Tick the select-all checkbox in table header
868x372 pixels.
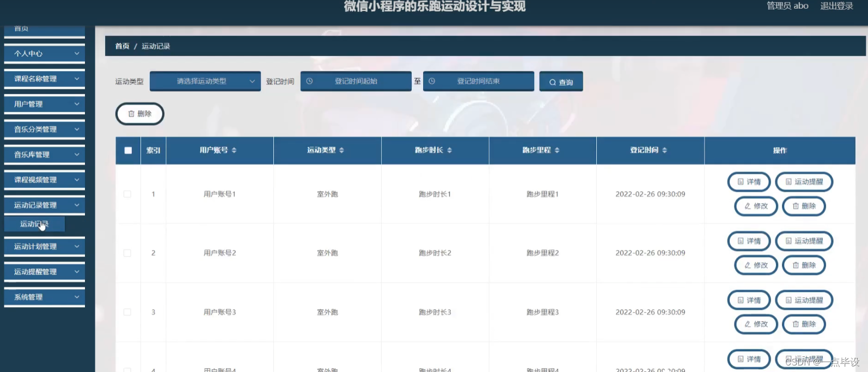(128, 150)
